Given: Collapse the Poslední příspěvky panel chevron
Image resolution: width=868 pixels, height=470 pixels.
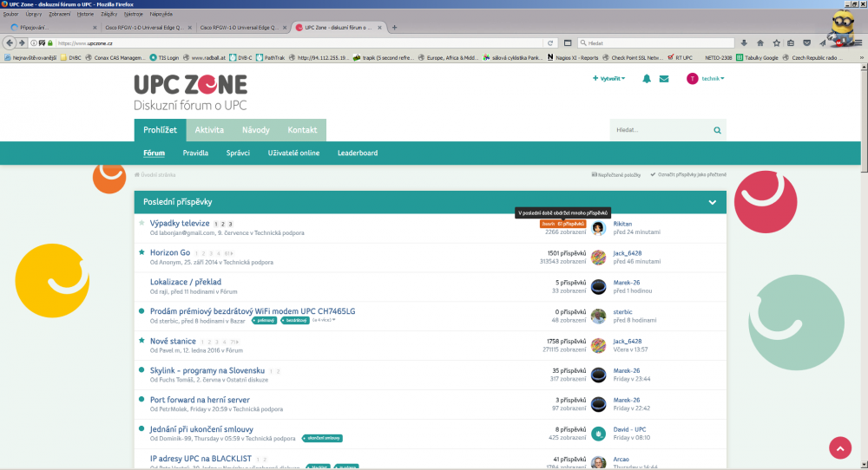Looking at the screenshot, I should (713, 202).
